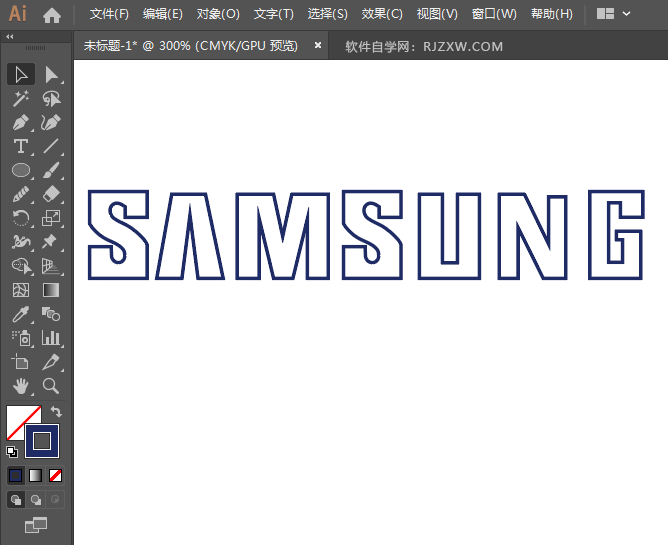
Task: Apply solid Color mode button
Action: pos(16,476)
